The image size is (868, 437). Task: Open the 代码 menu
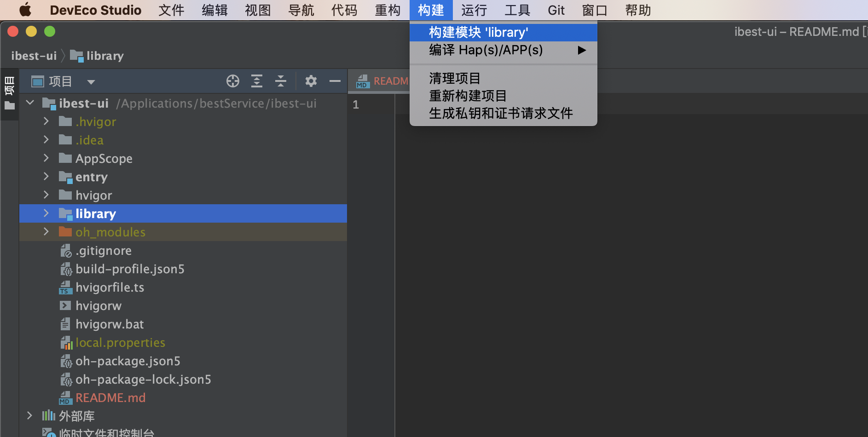click(344, 10)
